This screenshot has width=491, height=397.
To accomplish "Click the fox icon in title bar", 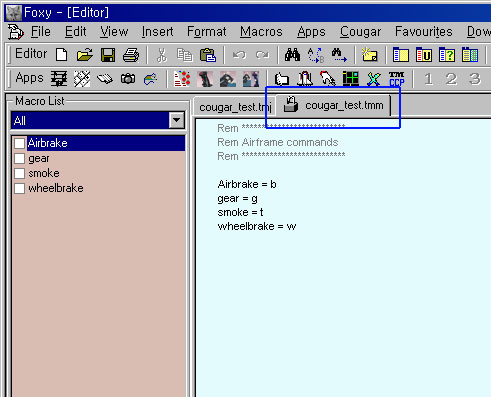I will tap(14, 13).
